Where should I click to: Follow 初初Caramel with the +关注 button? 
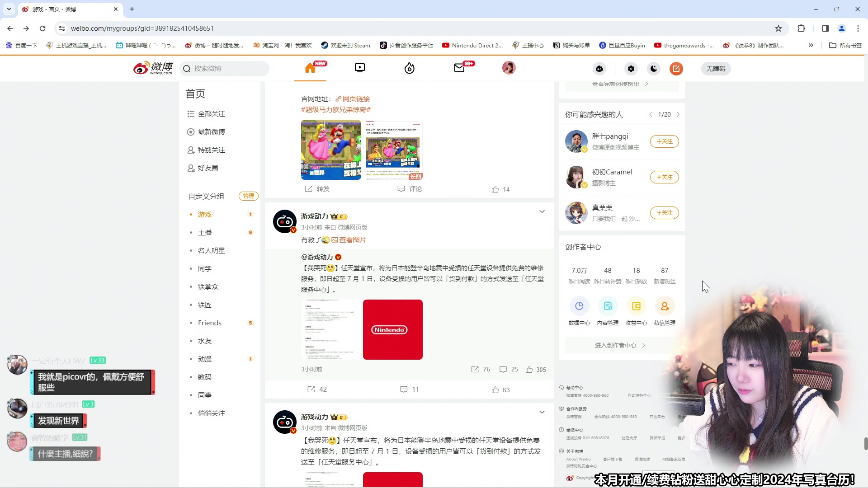point(664,177)
